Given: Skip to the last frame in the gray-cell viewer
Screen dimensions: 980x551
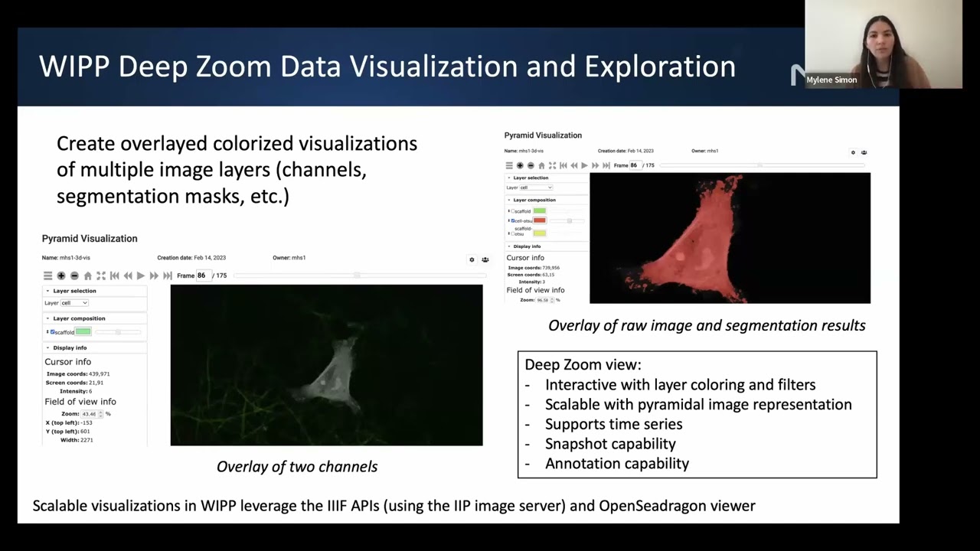Looking at the screenshot, I should [168, 275].
